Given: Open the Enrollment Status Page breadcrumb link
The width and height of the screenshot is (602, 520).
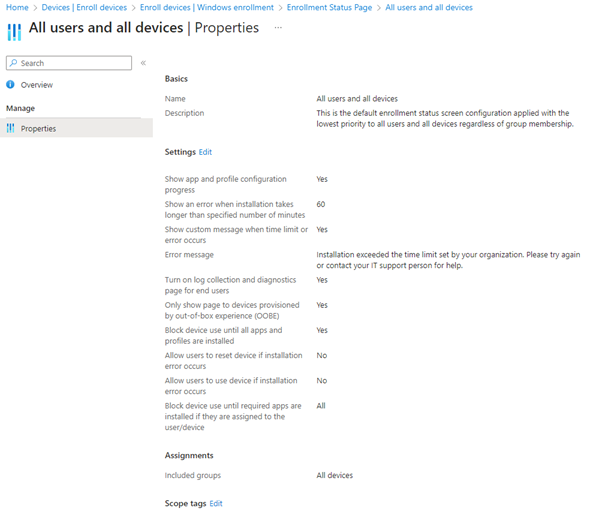Looking at the screenshot, I should pos(329,7).
